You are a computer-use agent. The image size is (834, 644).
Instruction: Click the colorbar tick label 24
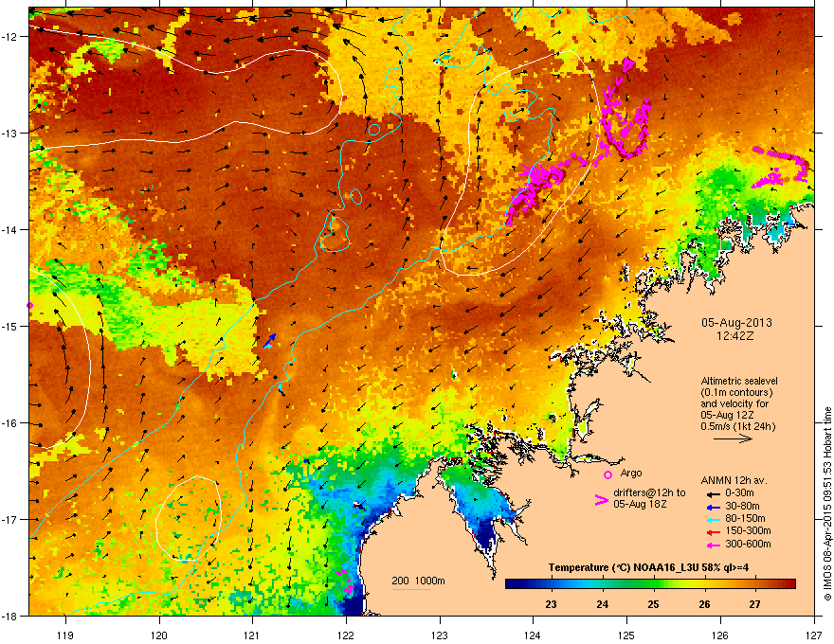click(x=602, y=604)
